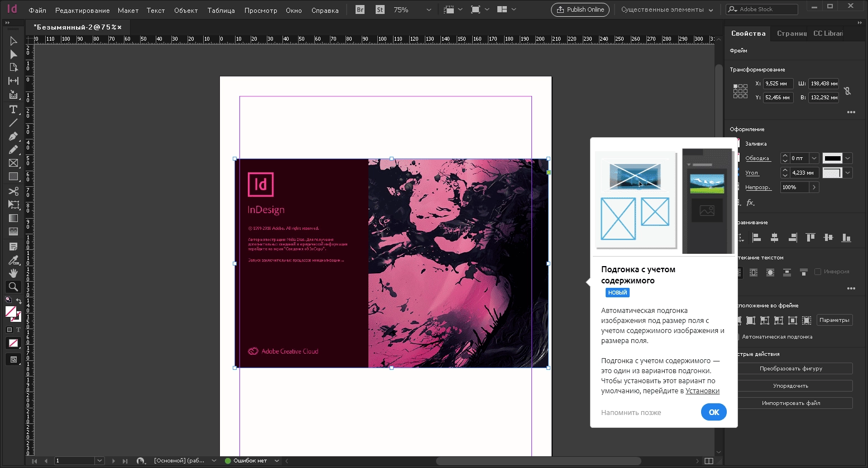Open stroke style dropdown
Screen dimensions: 868x468
(x=848, y=158)
